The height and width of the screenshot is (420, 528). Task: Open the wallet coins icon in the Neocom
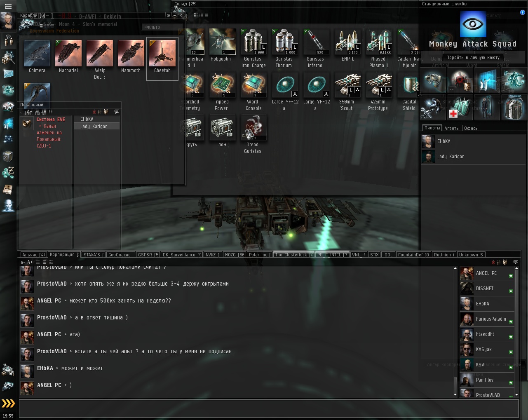pyautogui.click(x=8, y=173)
